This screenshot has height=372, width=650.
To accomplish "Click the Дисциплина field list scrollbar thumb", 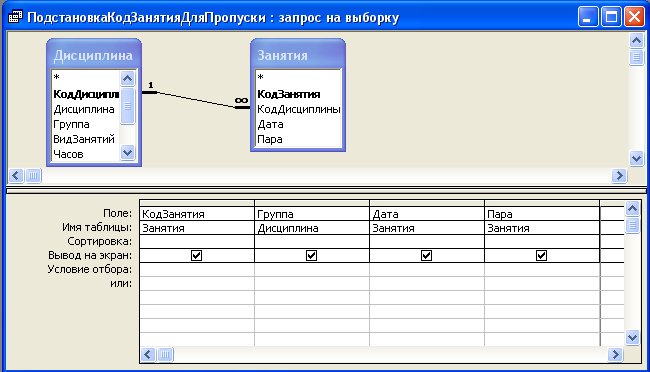I will click(127, 106).
